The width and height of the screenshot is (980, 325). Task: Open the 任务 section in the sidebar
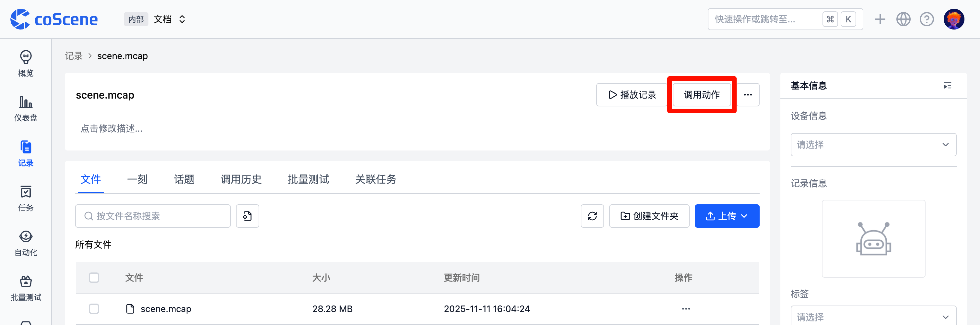click(26, 198)
